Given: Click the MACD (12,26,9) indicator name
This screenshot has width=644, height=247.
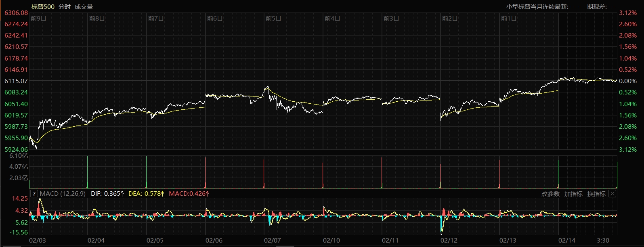Looking at the screenshot, I should pos(63,194).
